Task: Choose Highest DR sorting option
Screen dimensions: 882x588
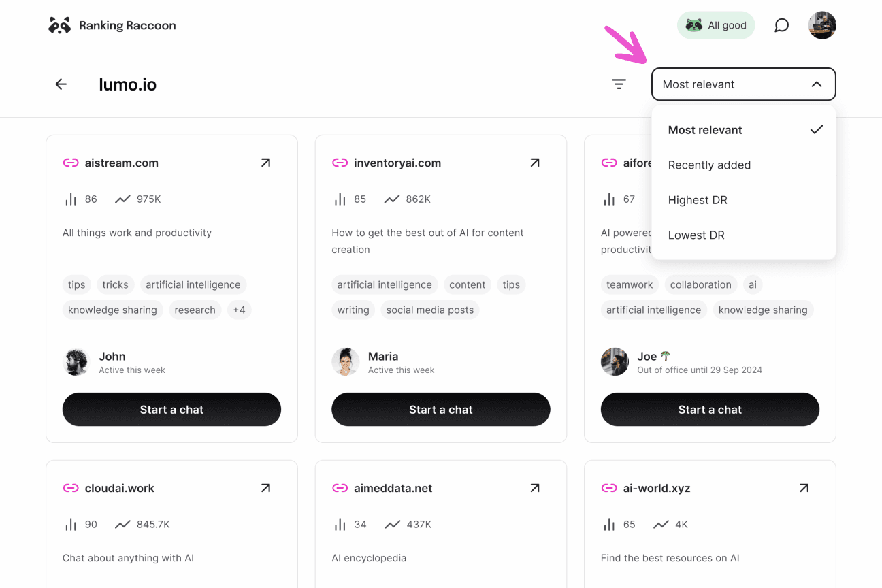Action: click(698, 200)
